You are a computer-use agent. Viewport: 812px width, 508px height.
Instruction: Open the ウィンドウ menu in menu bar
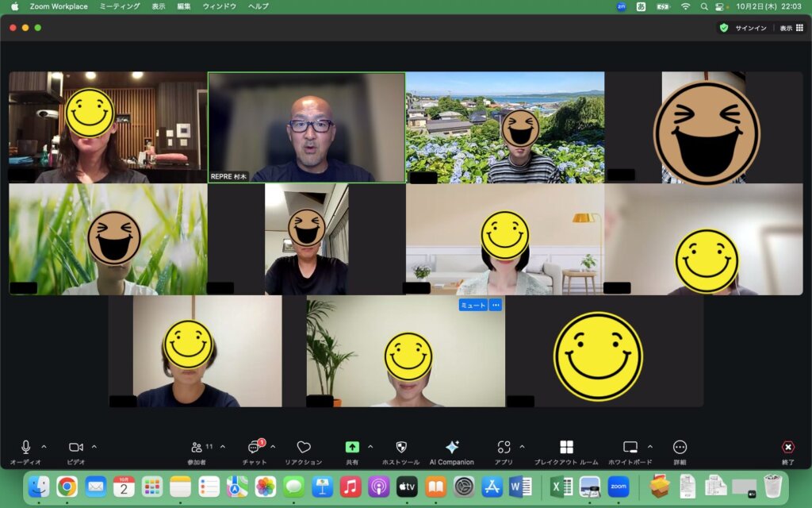pos(219,6)
